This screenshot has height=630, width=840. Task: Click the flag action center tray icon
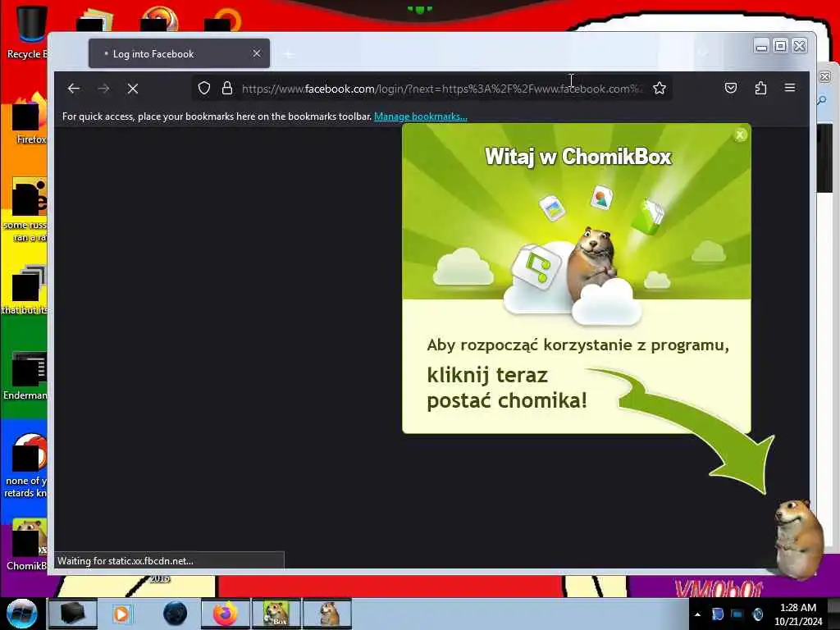tap(717, 614)
